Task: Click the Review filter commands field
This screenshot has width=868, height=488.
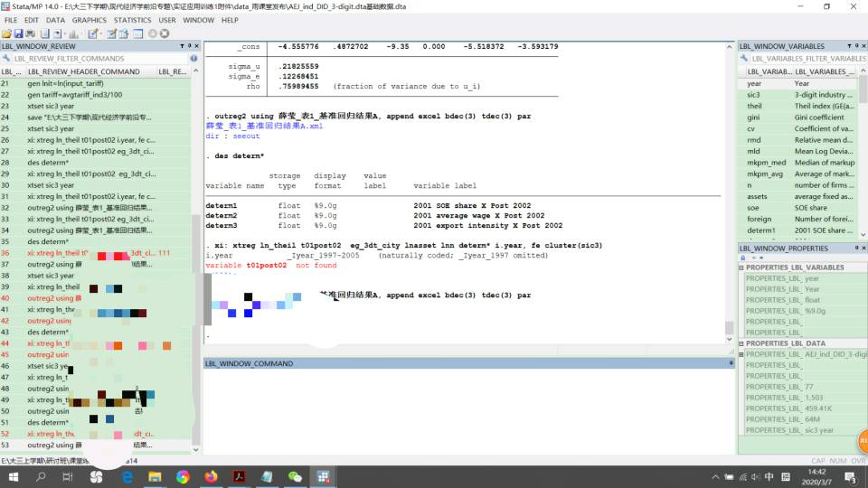Action: click(x=99, y=58)
